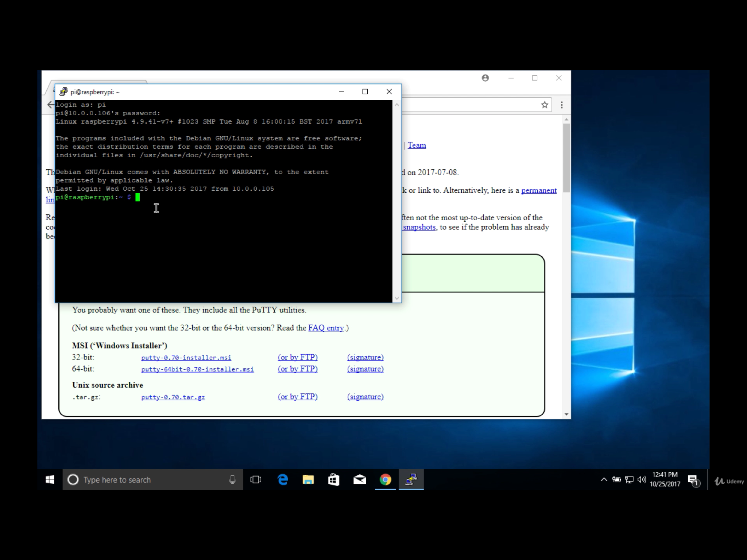Viewport: 747px width, 560px height.
Task: Click the PuTTY terminal command prompt
Action: pyautogui.click(x=98, y=197)
